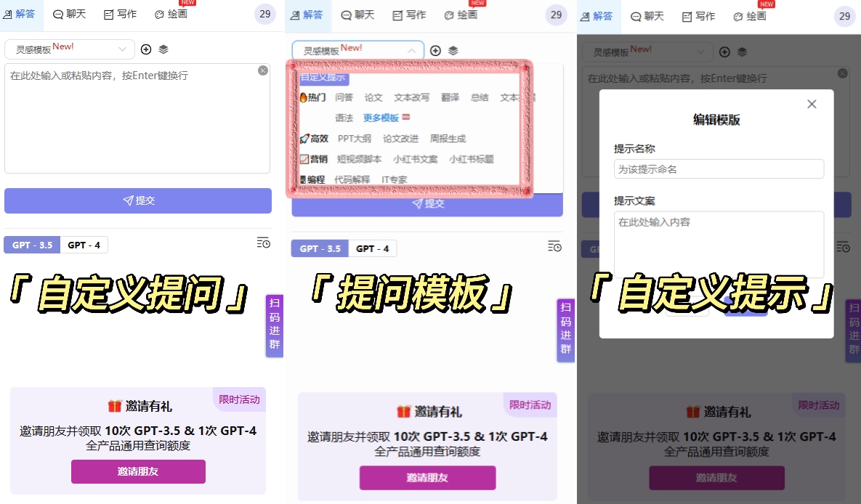861x504 pixels.
Task: Focus 提示文案 text area in 编辑模版 dialog
Action: [719, 244]
